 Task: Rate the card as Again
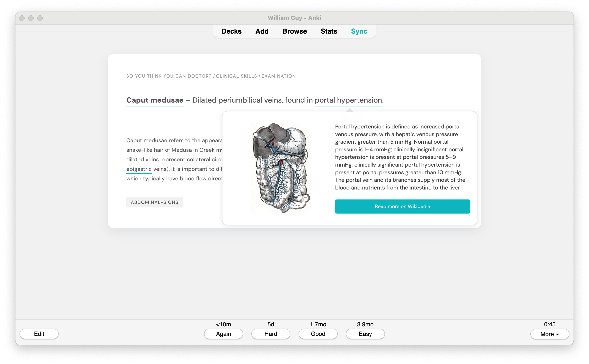coord(223,334)
